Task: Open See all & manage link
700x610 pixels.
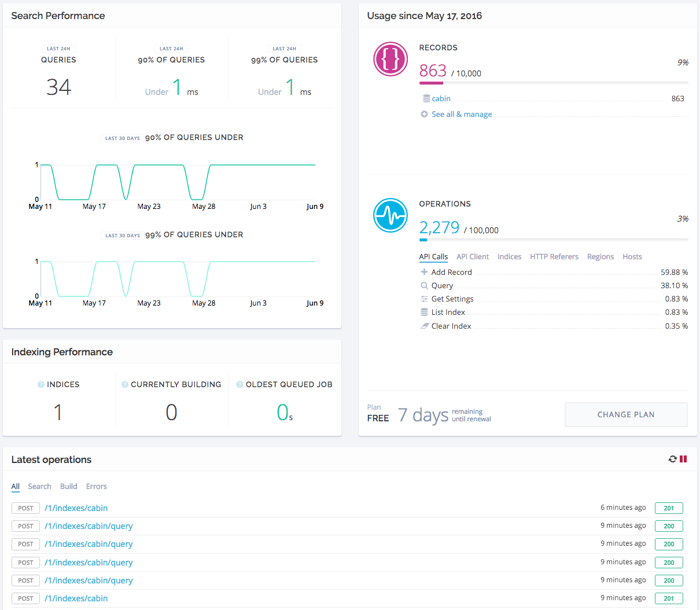Action: 462,114
